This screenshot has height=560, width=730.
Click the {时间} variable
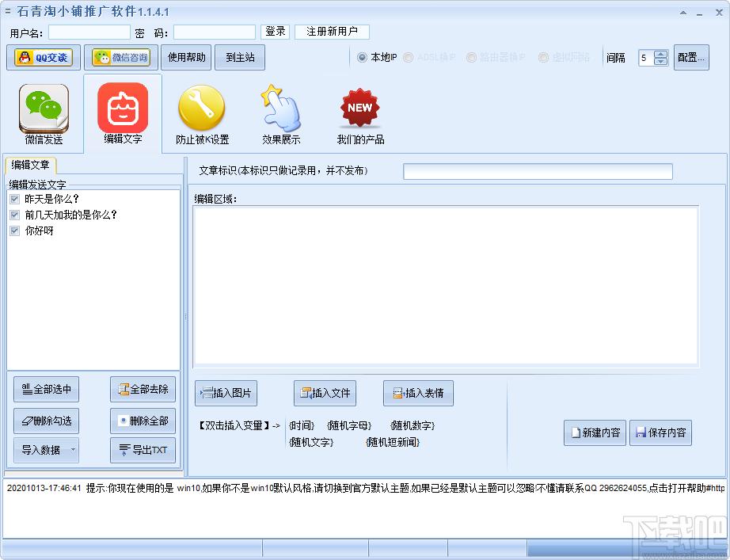(x=302, y=425)
